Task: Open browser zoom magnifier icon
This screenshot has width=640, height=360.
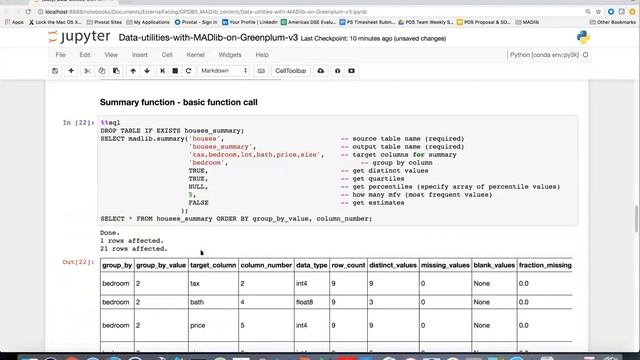Action: click(588, 12)
